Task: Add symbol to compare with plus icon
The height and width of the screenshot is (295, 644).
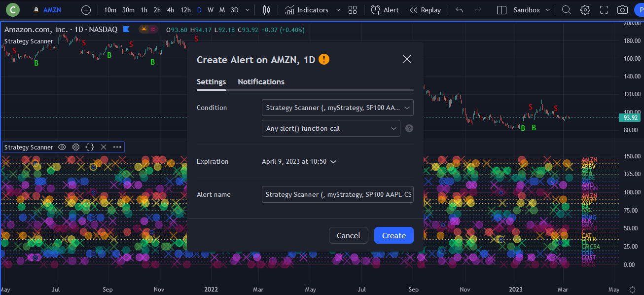Action: pos(86,10)
